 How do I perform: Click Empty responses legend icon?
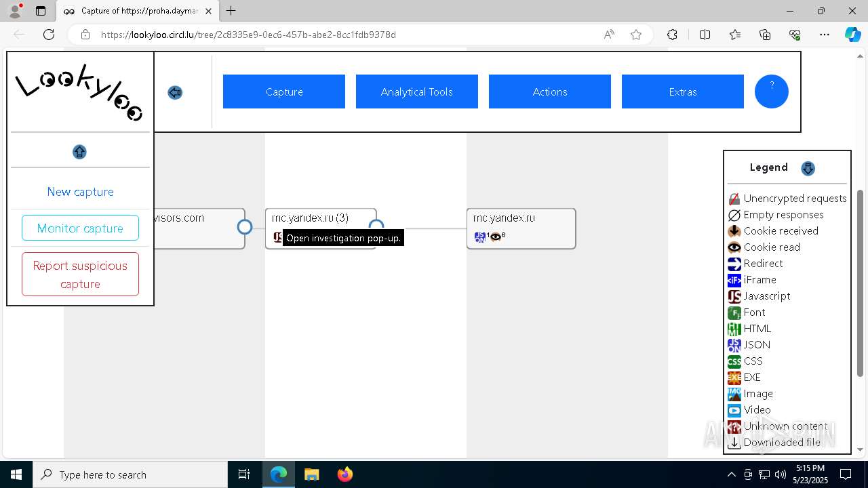734,215
